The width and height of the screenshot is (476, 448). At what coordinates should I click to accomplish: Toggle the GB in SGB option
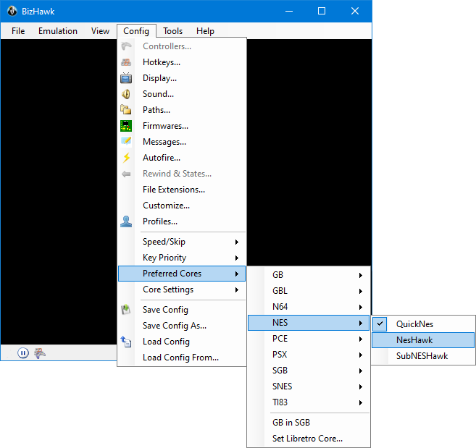309,423
